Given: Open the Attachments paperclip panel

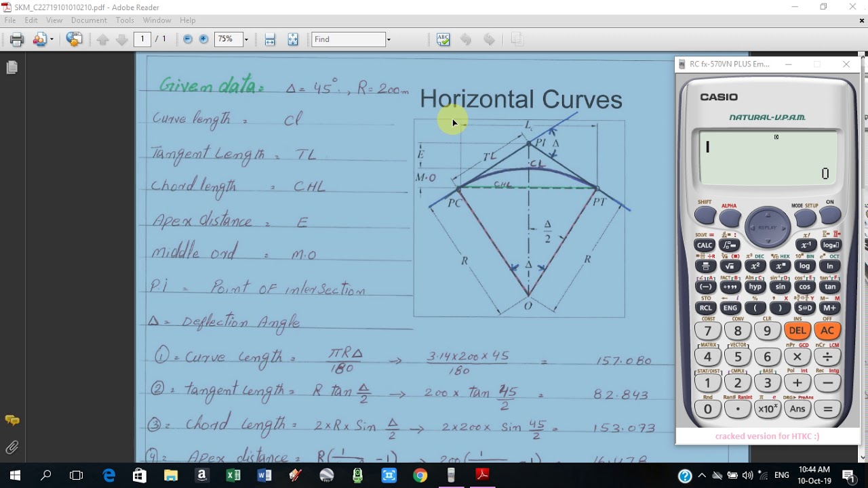Looking at the screenshot, I should pyautogui.click(x=12, y=447).
